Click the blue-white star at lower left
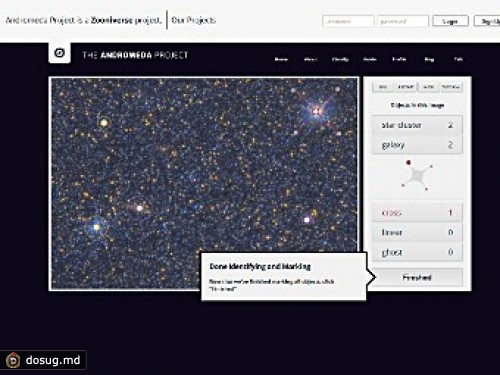This screenshot has height=375, width=500. coord(97,227)
